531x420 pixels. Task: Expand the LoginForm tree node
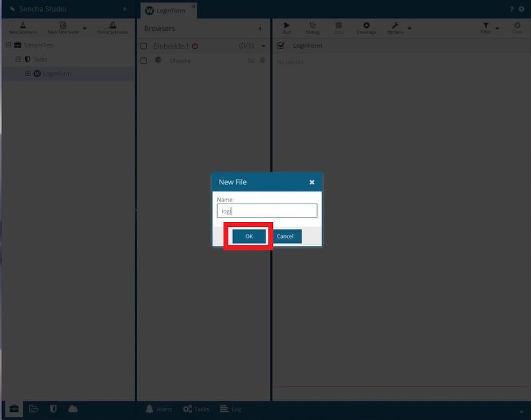coord(28,74)
